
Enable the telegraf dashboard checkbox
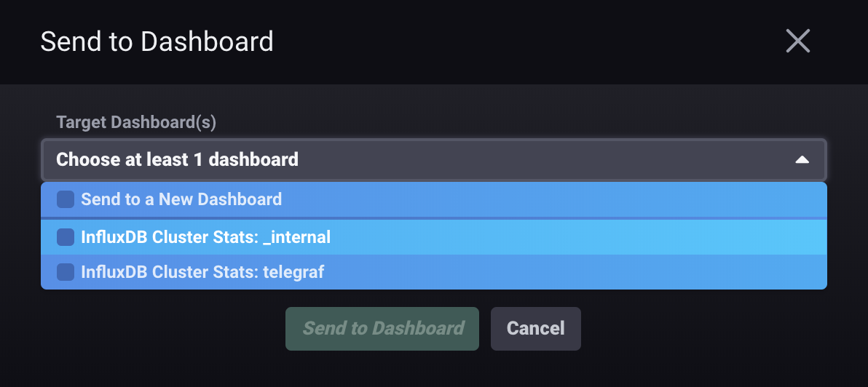(x=66, y=272)
